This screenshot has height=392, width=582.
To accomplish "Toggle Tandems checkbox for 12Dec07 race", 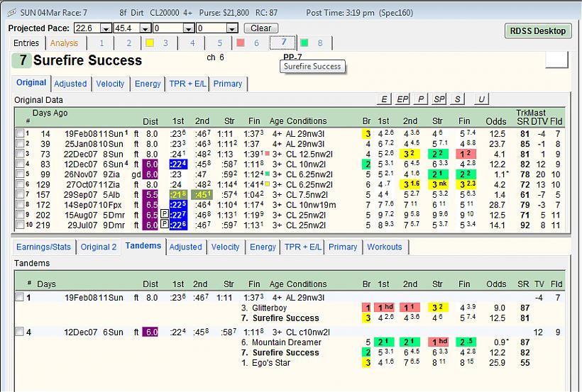I will click(20, 332).
